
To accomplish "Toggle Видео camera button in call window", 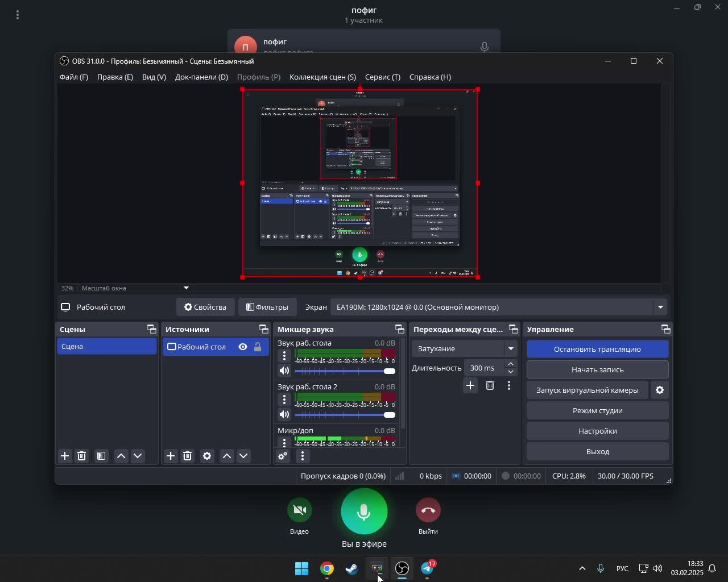I will point(299,510).
